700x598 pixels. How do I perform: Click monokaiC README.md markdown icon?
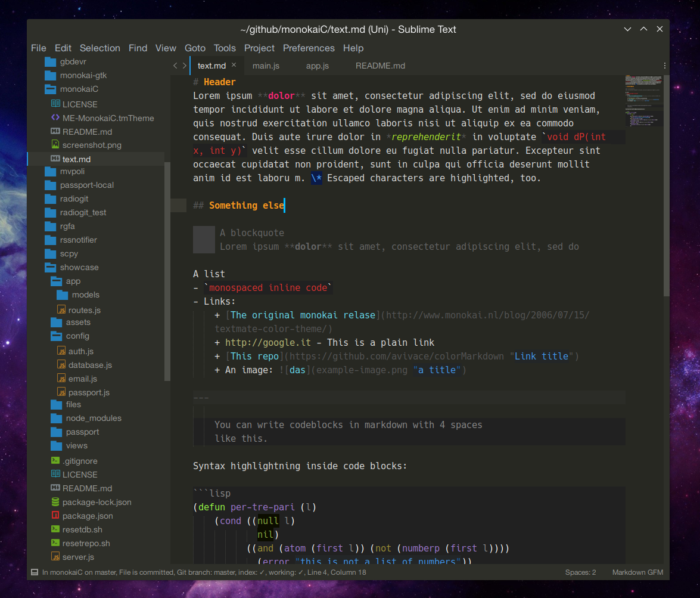[x=55, y=131]
